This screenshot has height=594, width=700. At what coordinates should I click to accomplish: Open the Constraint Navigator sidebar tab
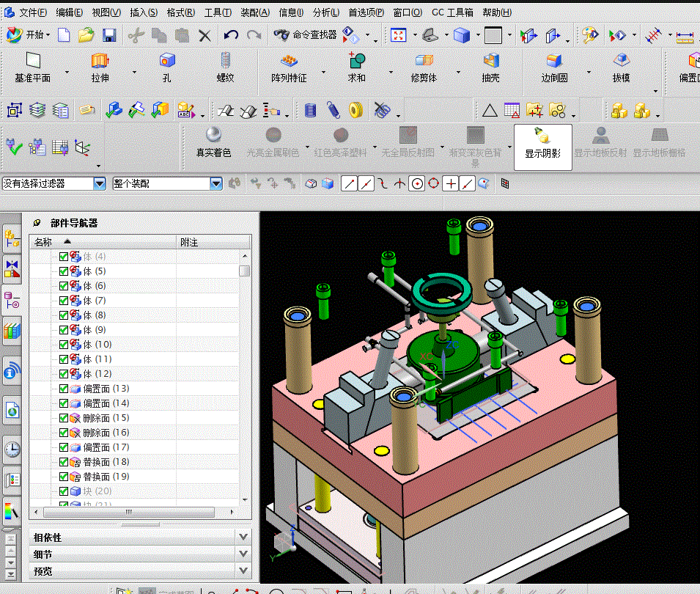click(x=12, y=269)
